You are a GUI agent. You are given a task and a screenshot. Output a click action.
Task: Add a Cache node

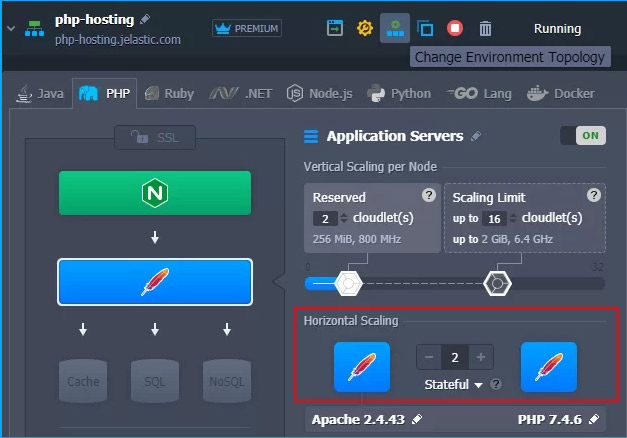[83, 381]
